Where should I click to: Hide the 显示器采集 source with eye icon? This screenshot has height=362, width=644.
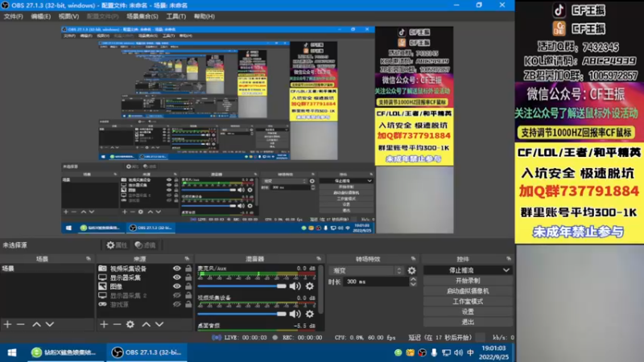pyautogui.click(x=176, y=278)
